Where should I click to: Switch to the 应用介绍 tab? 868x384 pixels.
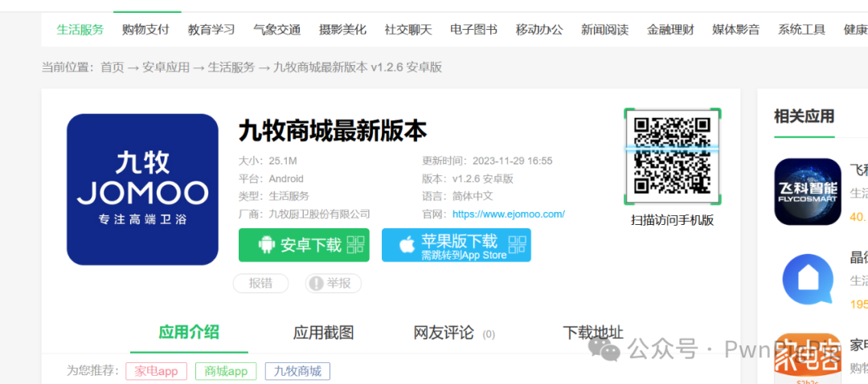(x=189, y=332)
